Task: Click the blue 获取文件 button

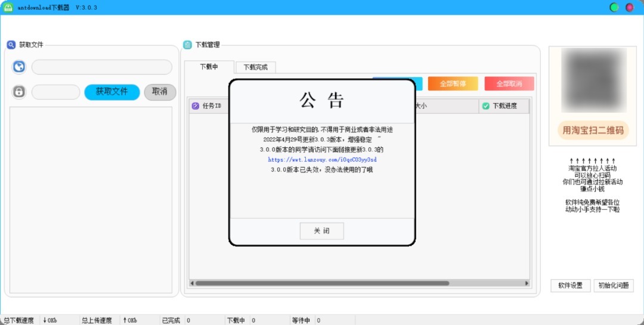Action: [112, 92]
